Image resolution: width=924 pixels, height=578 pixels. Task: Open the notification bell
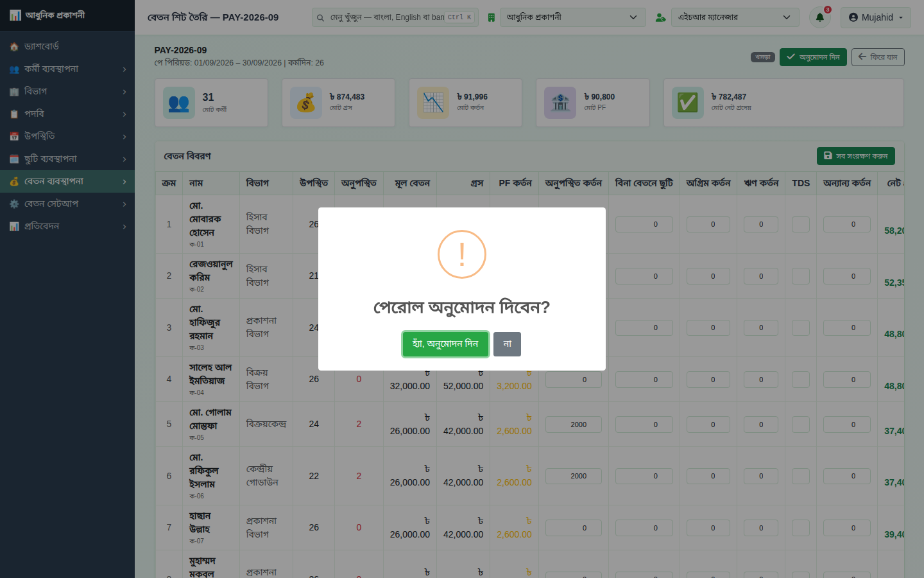point(820,17)
